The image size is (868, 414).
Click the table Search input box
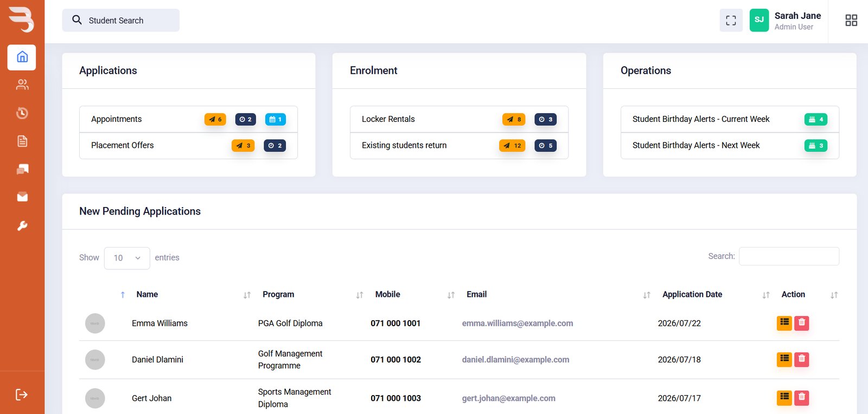click(789, 256)
